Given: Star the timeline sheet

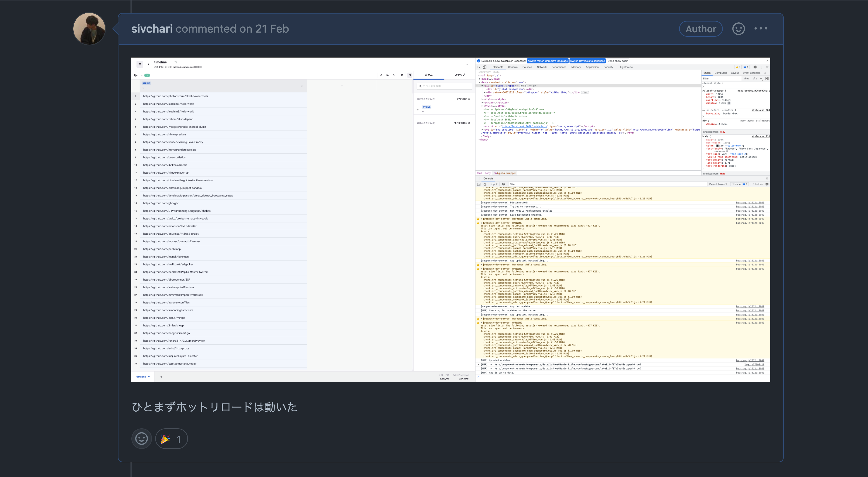Looking at the screenshot, I should pyautogui.click(x=176, y=62).
